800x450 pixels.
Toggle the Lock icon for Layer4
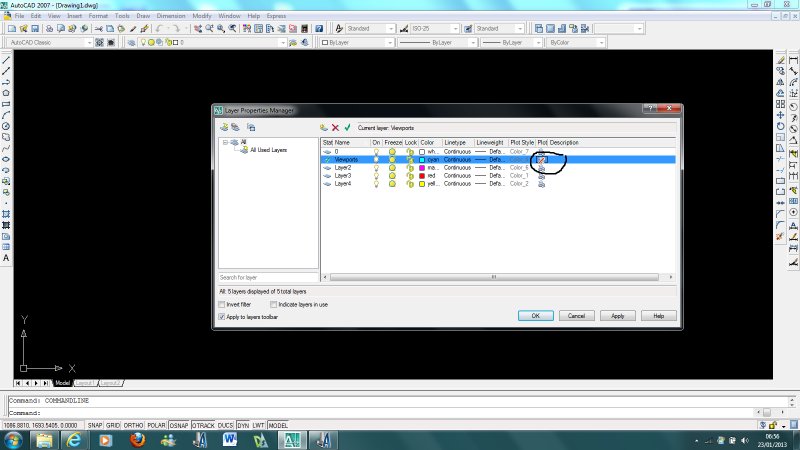(x=410, y=184)
